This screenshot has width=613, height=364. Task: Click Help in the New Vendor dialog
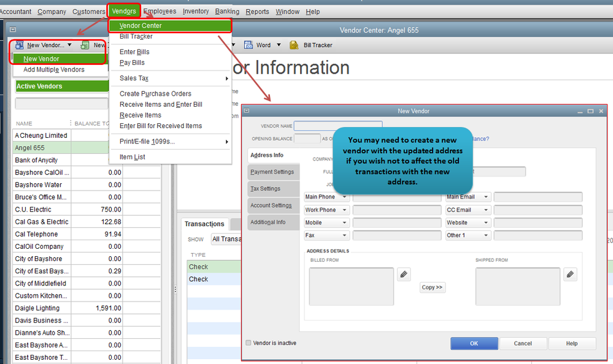pos(572,343)
